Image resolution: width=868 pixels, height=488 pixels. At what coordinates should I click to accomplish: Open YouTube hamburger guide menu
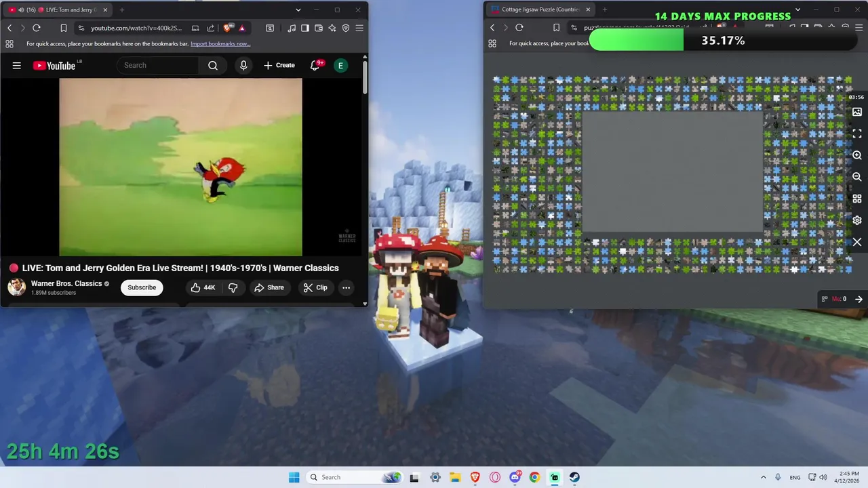(x=17, y=65)
